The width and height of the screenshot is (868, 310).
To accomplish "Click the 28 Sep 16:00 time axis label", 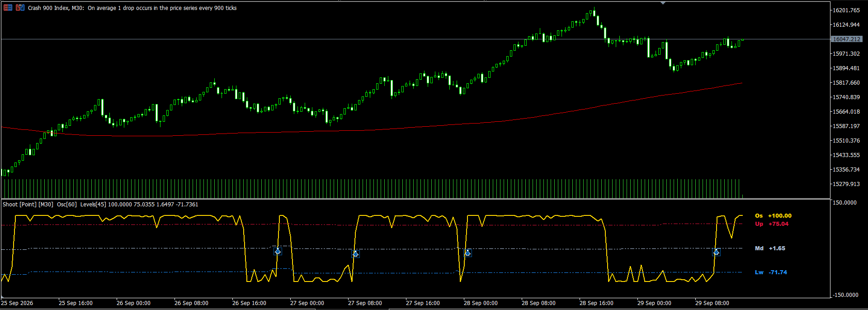I will coord(596,303).
